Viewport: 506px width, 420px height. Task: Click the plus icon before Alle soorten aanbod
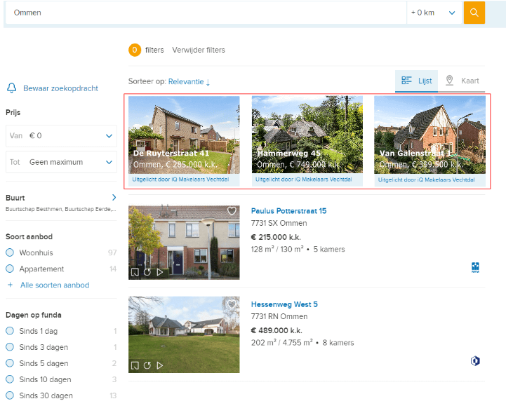point(11,285)
